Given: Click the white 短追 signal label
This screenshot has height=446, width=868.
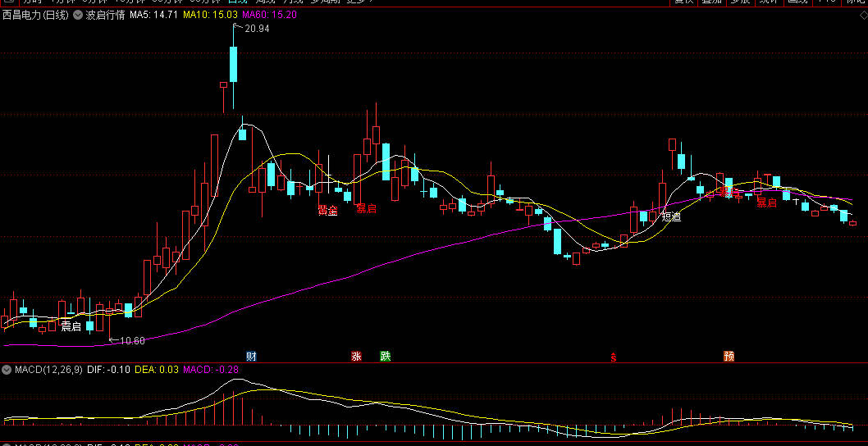Looking at the screenshot, I should pyautogui.click(x=671, y=217).
